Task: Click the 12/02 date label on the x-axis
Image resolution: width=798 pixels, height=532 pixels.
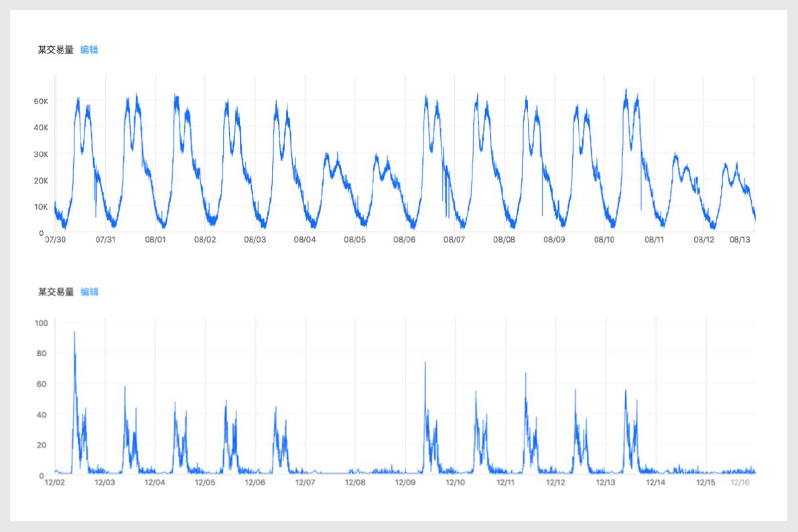Action: tap(55, 482)
